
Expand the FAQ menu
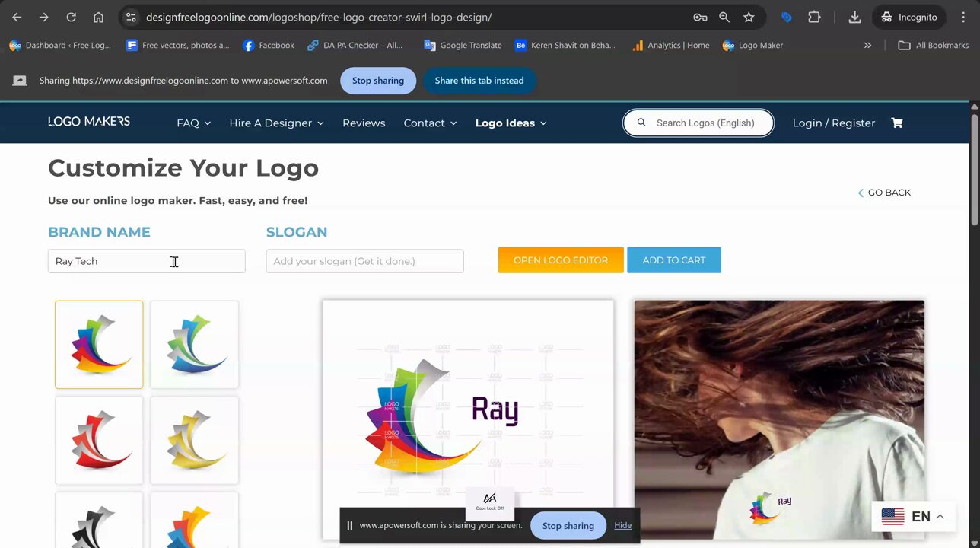[x=193, y=123]
